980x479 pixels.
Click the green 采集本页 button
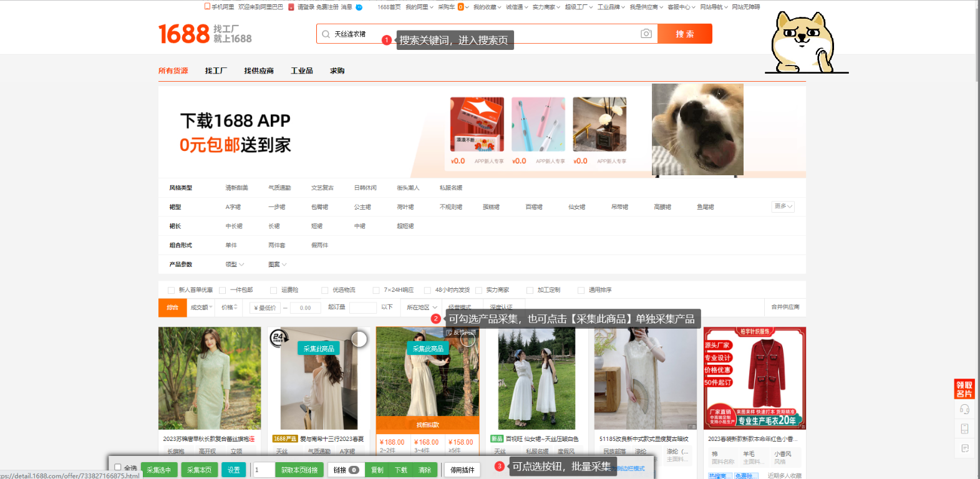tap(199, 470)
